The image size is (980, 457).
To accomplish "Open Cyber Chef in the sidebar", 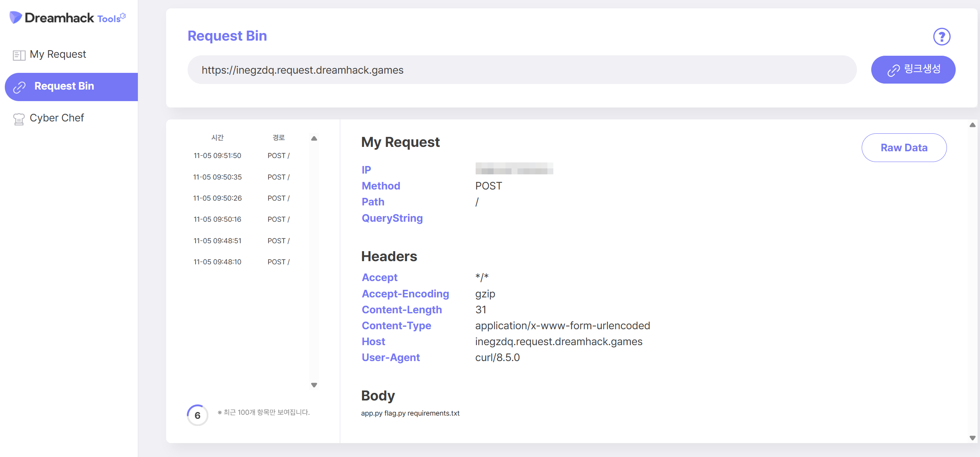I will point(57,118).
